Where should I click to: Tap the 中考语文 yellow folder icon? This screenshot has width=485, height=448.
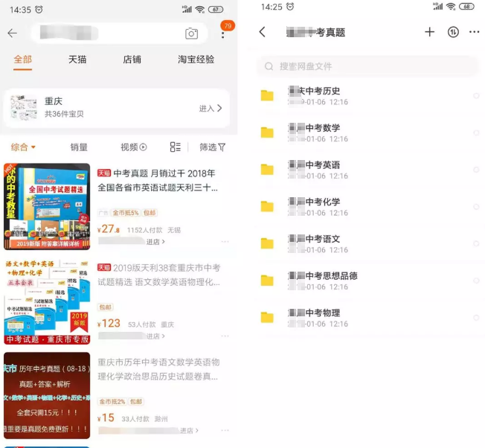(267, 243)
